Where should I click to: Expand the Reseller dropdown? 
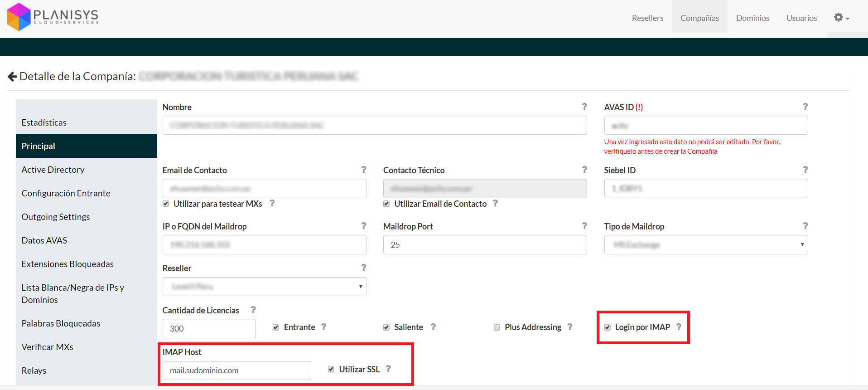(x=264, y=287)
